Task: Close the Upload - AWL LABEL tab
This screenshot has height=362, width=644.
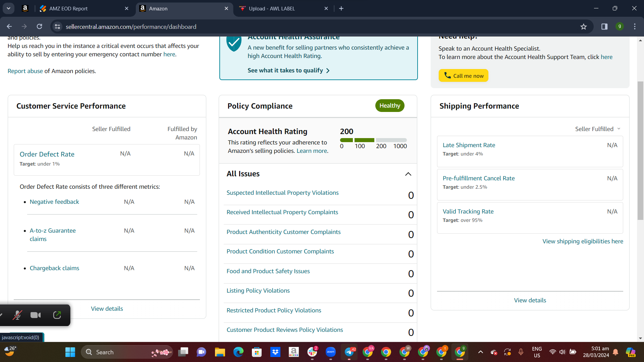Action: click(x=326, y=8)
